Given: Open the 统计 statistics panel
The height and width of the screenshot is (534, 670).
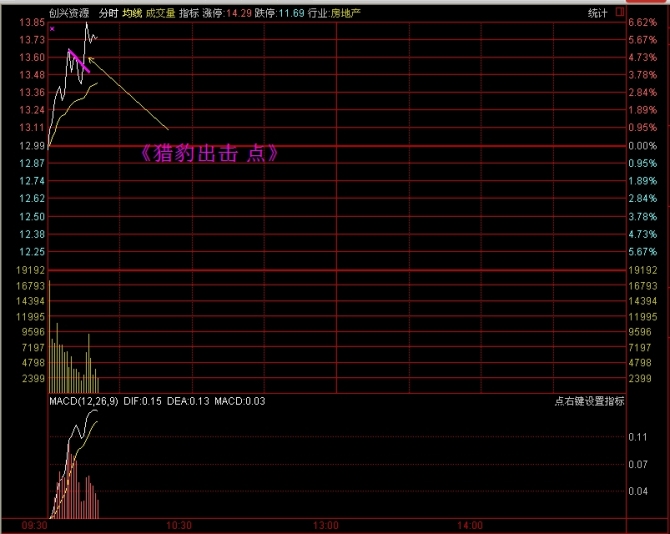Looking at the screenshot, I should pyautogui.click(x=598, y=13).
